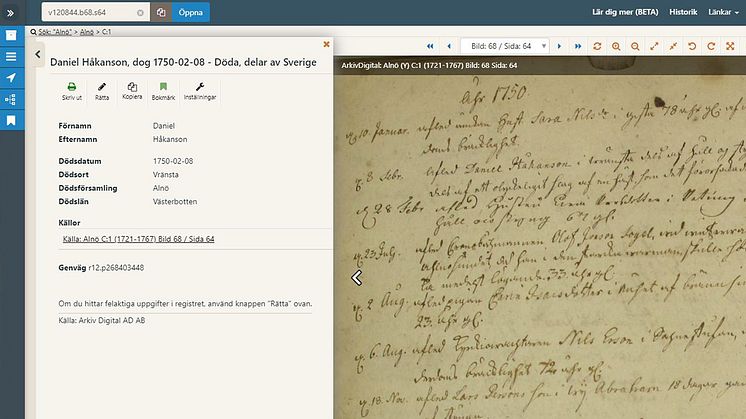Expand the Länkar dropdown menu
The width and height of the screenshot is (746, 419).
723,13
